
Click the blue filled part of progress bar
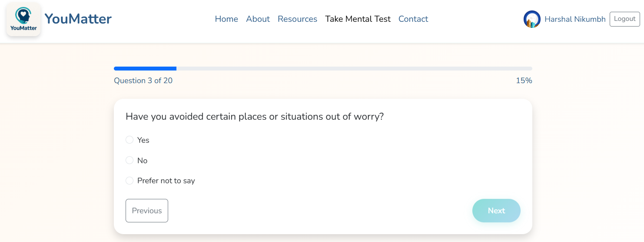pos(145,68)
